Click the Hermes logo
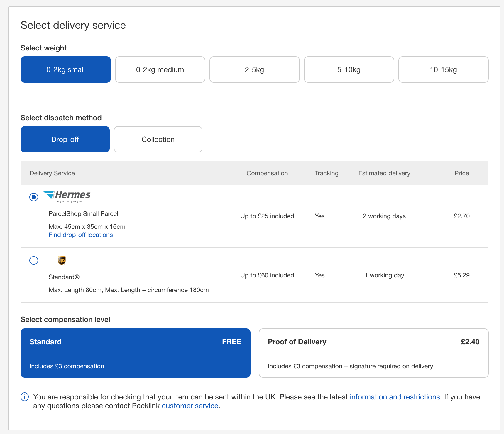The width and height of the screenshot is (504, 434). coord(67,196)
